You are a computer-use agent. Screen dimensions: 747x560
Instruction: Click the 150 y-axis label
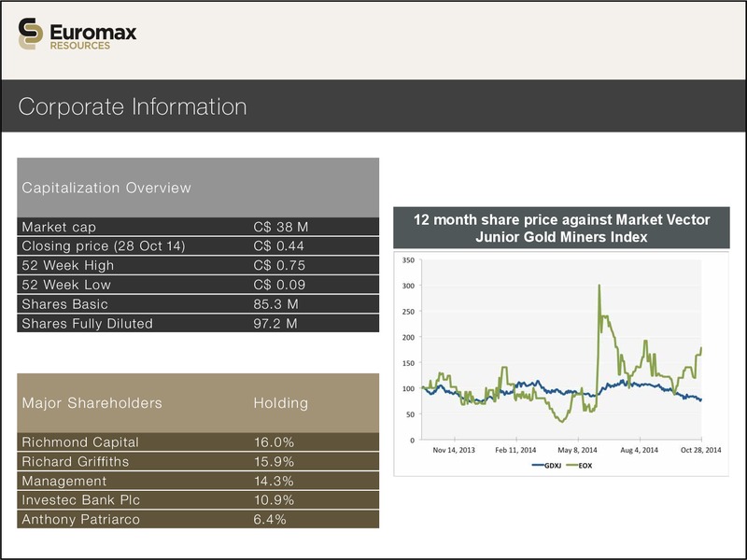(408, 363)
